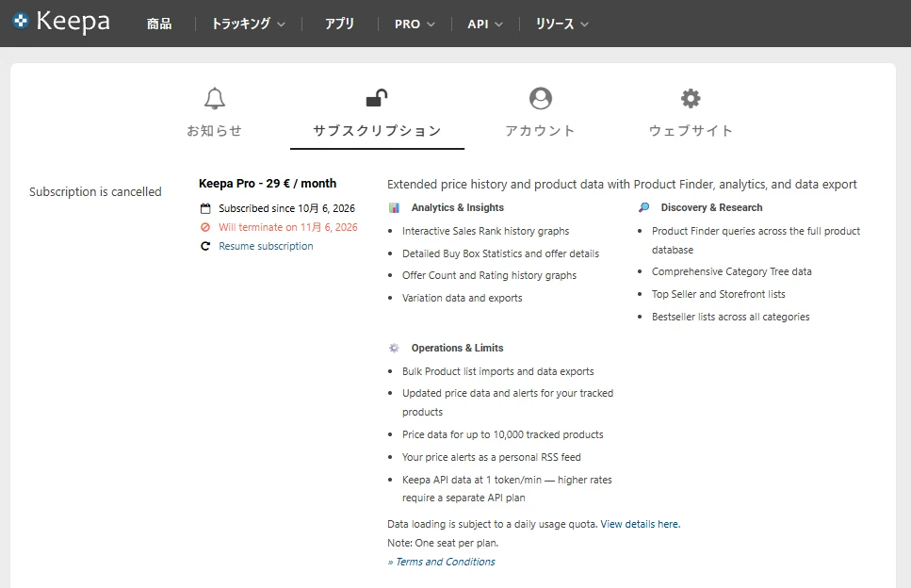Open the View details here link
Image resolution: width=911 pixels, height=588 pixels.
pyautogui.click(x=641, y=524)
